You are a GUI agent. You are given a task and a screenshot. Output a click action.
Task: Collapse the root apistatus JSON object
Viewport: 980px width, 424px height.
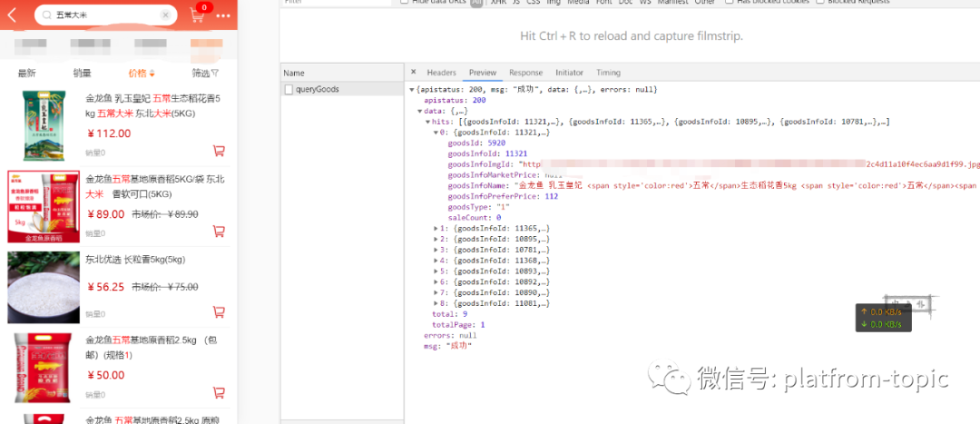pyautogui.click(x=411, y=90)
